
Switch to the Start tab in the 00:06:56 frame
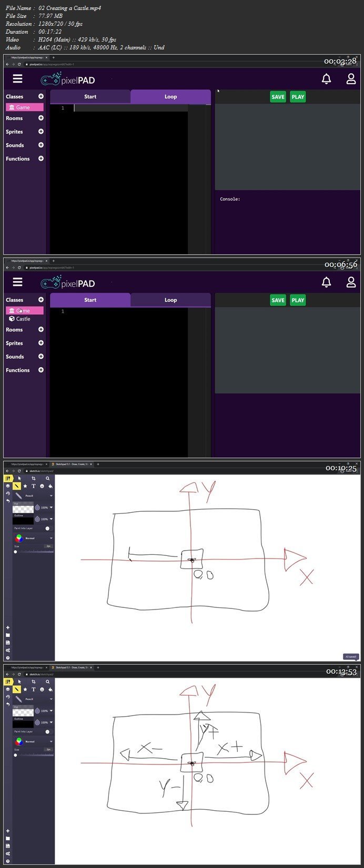click(90, 300)
